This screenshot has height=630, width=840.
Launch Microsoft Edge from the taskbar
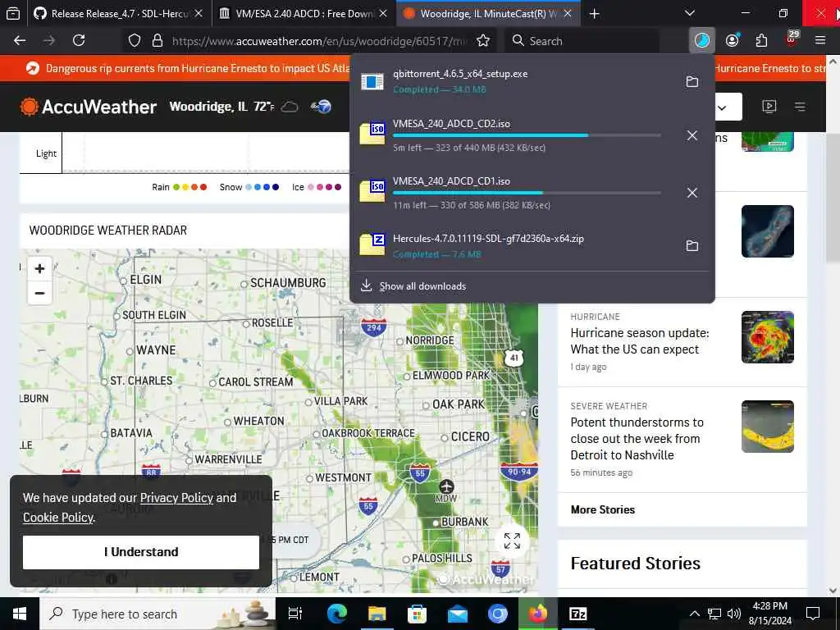[337, 614]
